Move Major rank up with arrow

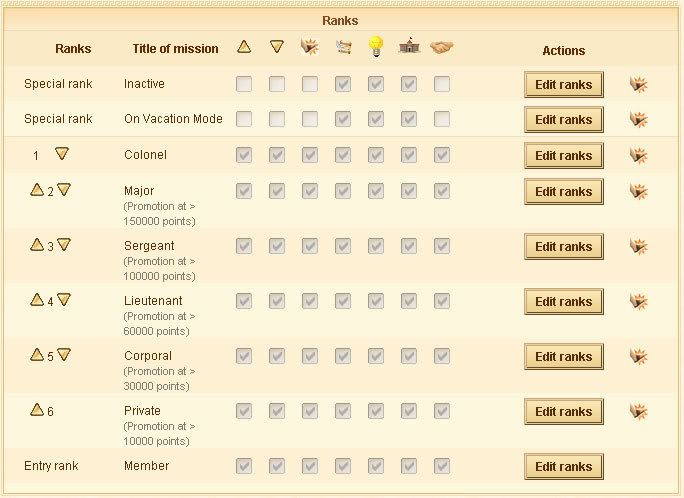point(37,190)
